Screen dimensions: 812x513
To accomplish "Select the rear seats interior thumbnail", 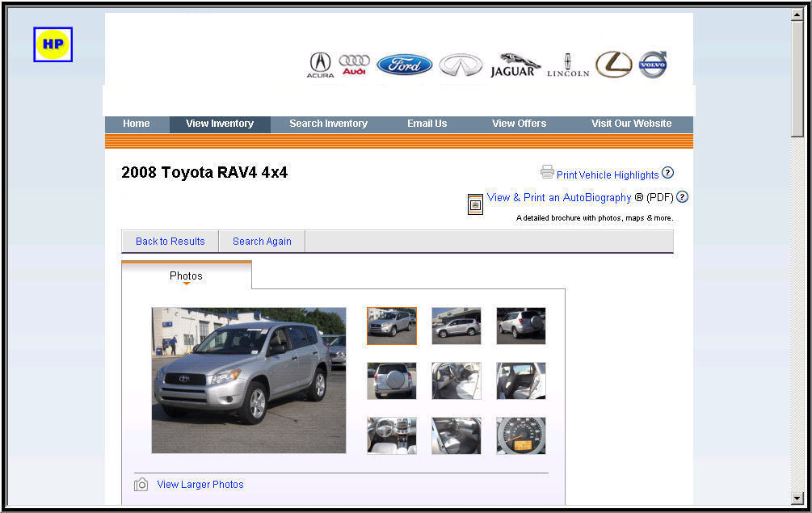I will click(520, 381).
